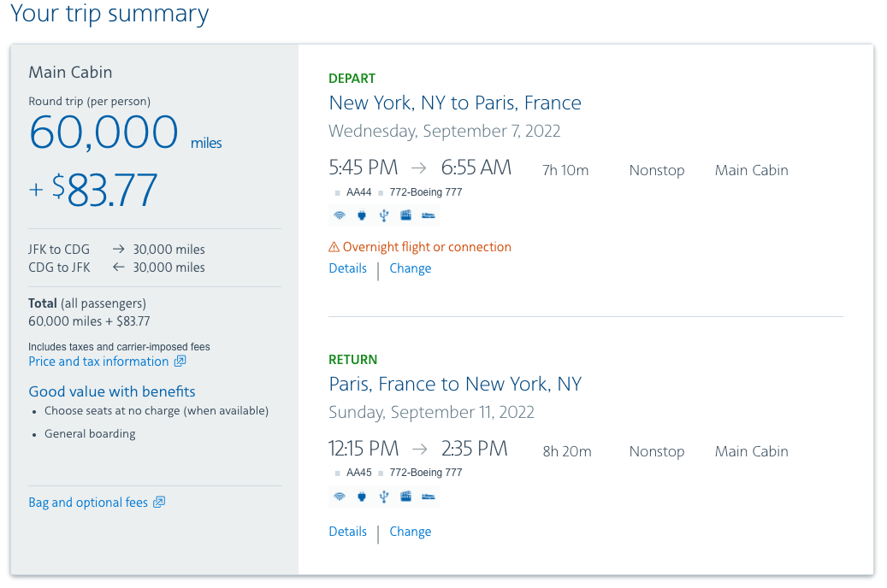Click the Wi-Fi icon for flight AA45
Screen dimensions: 887x588
pyautogui.click(x=340, y=497)
